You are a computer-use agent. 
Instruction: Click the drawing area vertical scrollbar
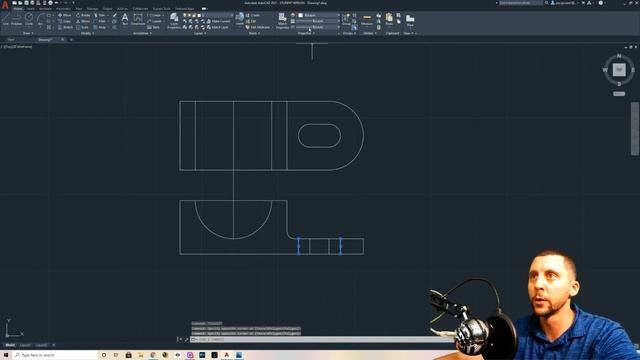(x=635, y=128)
